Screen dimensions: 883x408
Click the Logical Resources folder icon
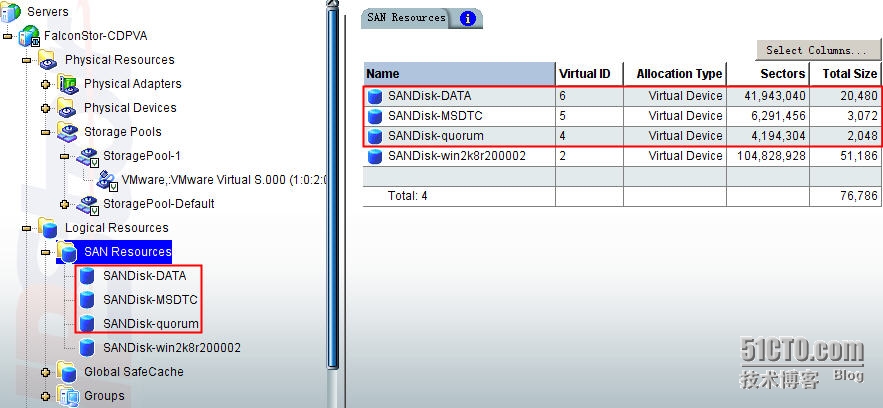tap(48, 228)
